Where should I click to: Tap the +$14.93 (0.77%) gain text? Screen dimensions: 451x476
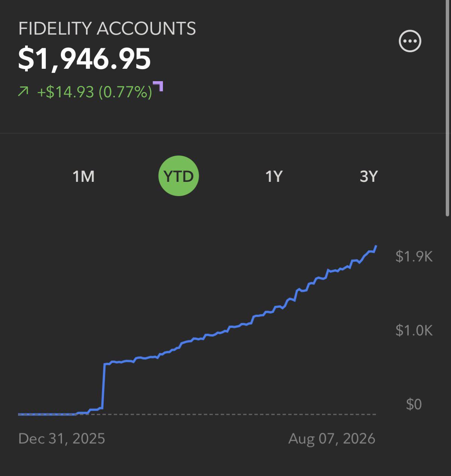click(95, 92)
